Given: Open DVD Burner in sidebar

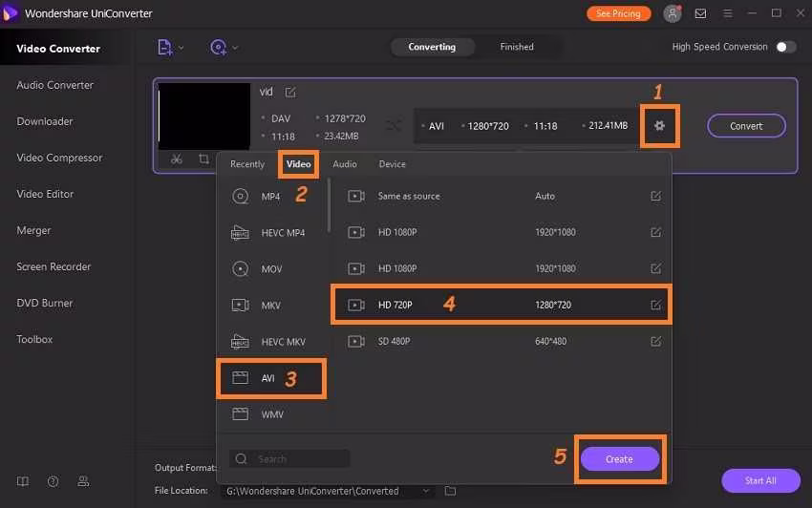Looking at the screenshot, I should tap(45, 303).
